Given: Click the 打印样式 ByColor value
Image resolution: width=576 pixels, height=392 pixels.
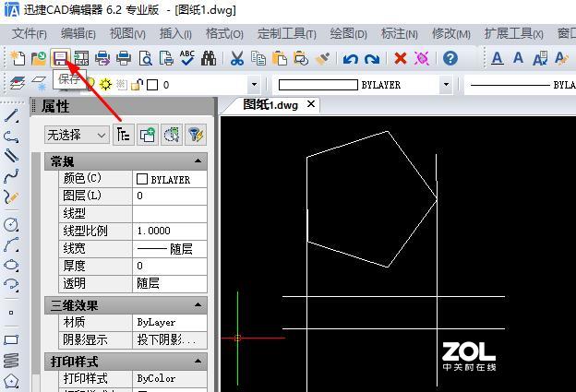Looking at the screenshot, I should (x=170, y=378).
